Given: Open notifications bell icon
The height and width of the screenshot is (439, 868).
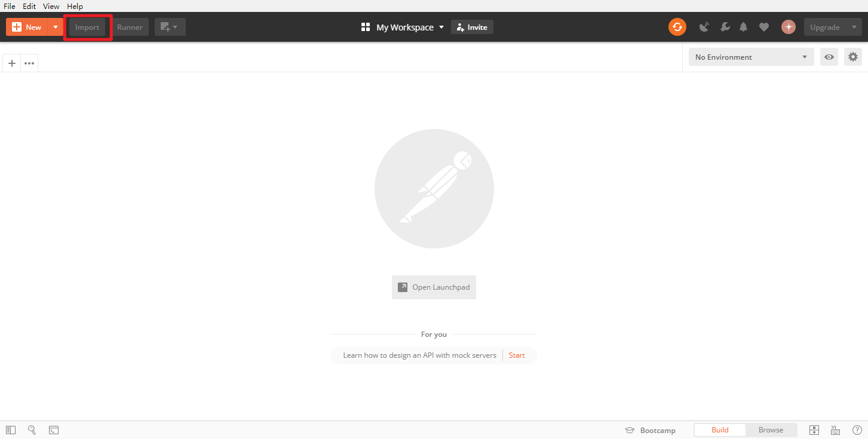Looking at the screenshot, I should click(x=744, y=27).
